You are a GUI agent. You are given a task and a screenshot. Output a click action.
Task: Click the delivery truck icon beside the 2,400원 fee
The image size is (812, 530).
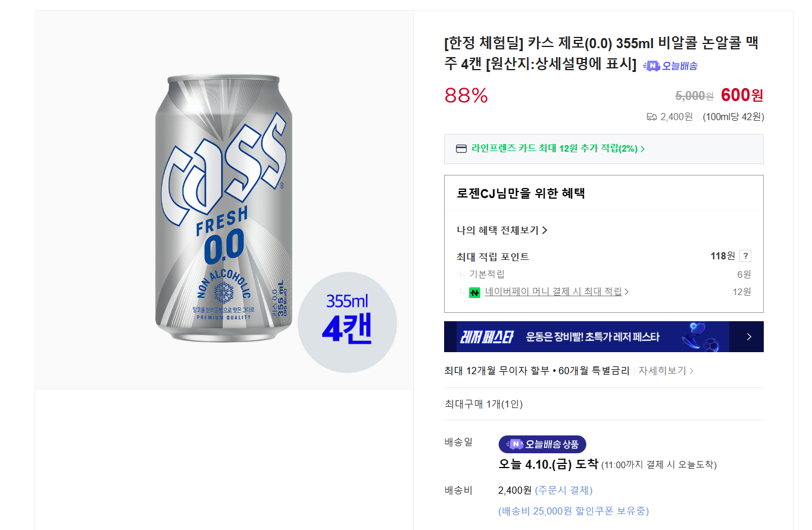[651, 117]
